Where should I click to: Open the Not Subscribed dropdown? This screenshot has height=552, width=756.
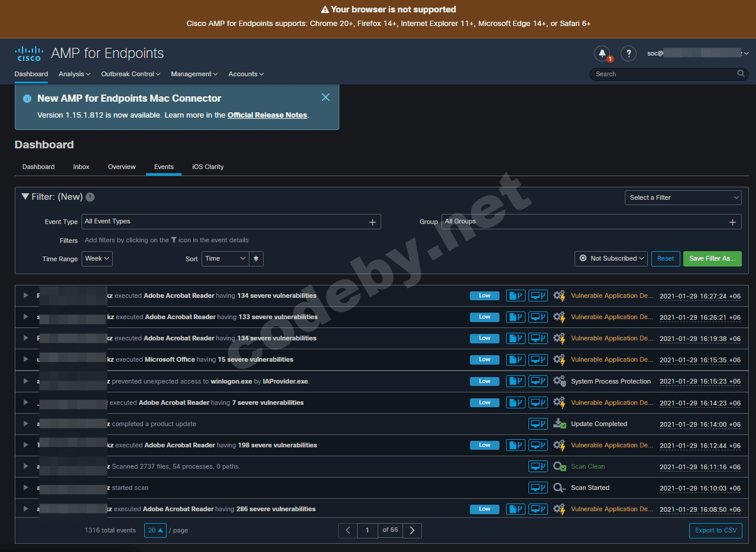coord(611,259)
